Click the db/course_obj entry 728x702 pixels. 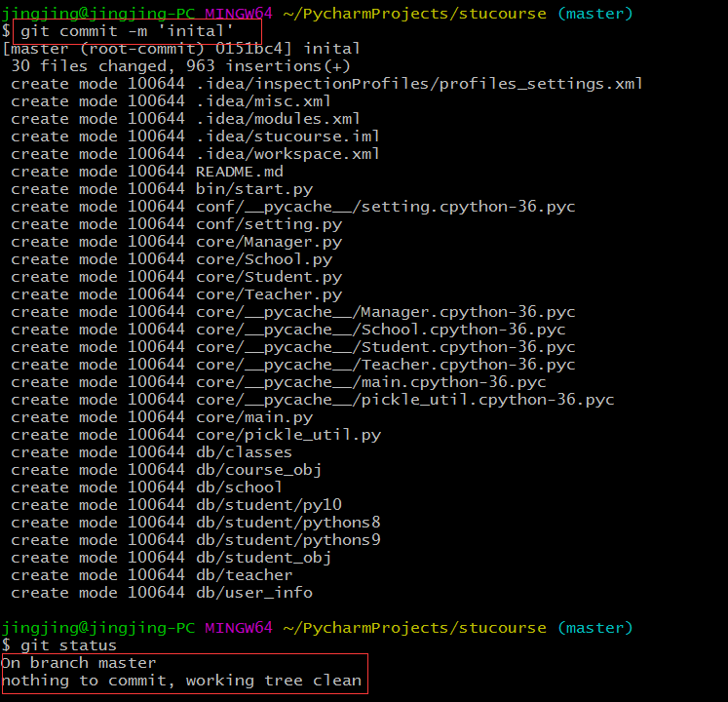(x=259, y=470)
